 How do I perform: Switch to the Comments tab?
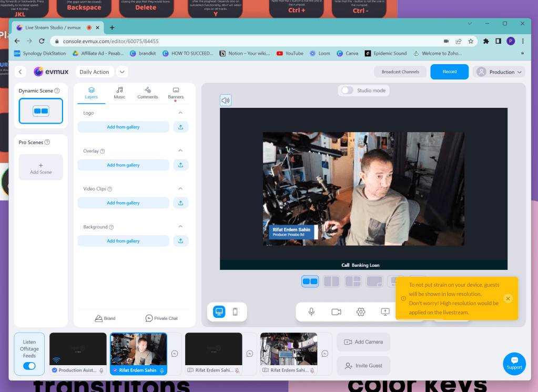pos(148,93)
